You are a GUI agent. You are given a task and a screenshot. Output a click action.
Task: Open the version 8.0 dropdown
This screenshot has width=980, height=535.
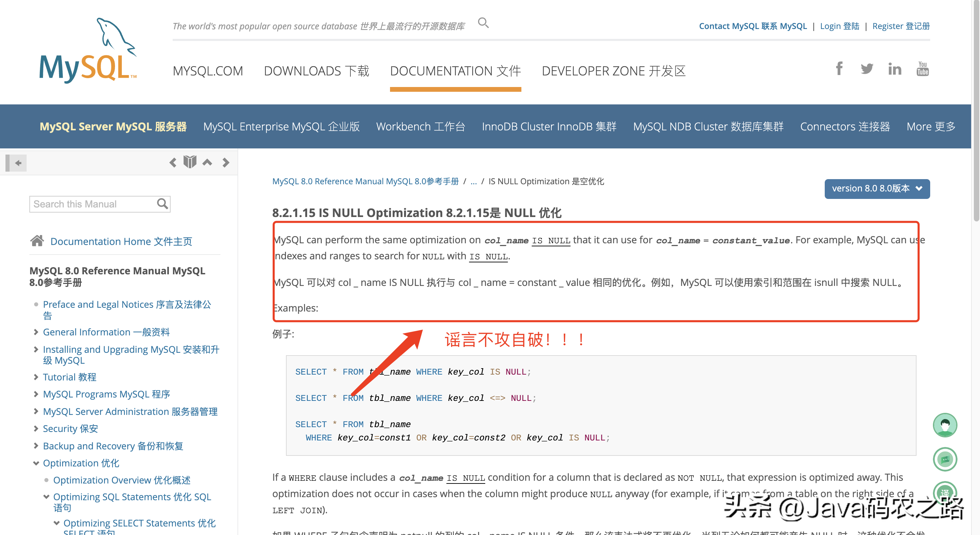(x=877, y=189)
